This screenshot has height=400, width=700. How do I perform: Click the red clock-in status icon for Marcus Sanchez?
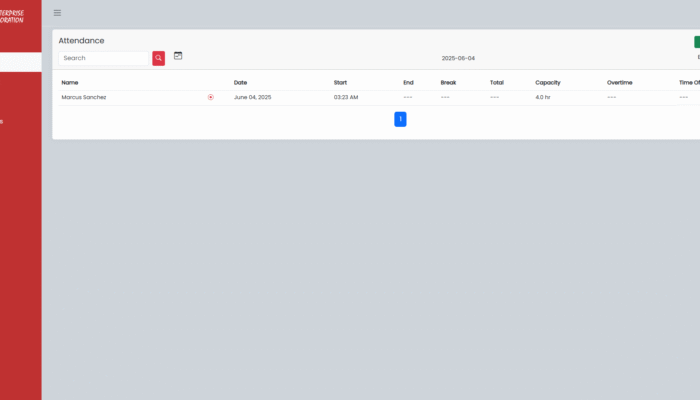211,97
